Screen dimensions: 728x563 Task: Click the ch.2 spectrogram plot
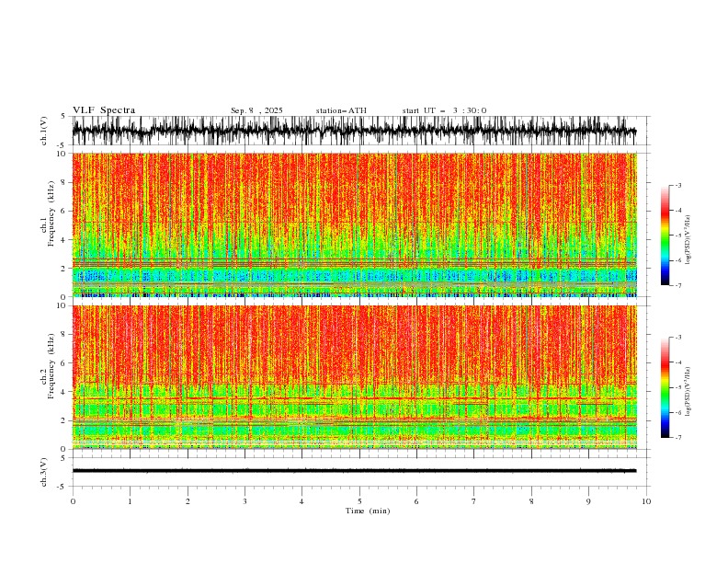355,377
